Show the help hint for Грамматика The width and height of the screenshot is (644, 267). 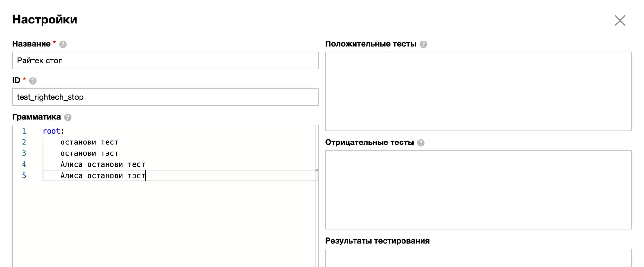pos(68,117)
